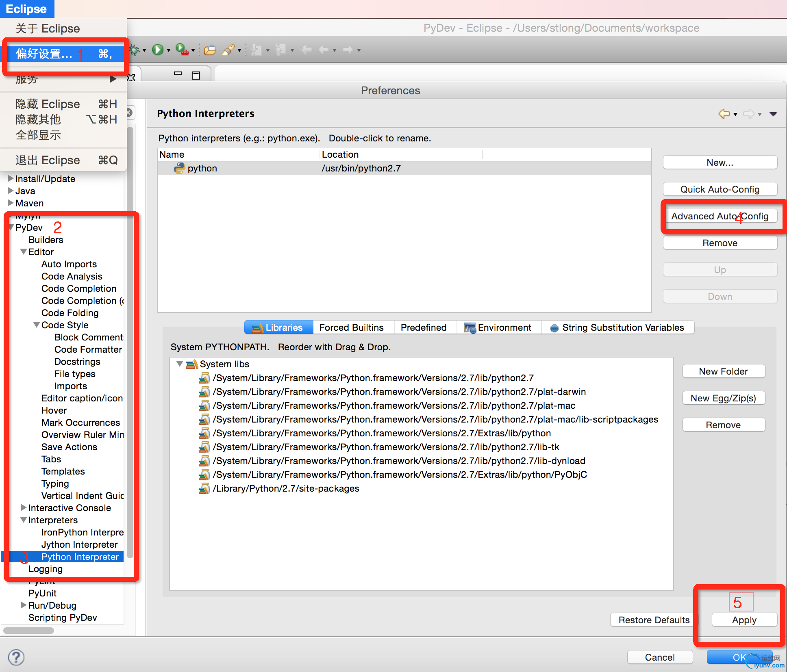The image size is (787, 672).
Task: Click the Previous Annotation toolbar icon
Action: click(280, 50)
